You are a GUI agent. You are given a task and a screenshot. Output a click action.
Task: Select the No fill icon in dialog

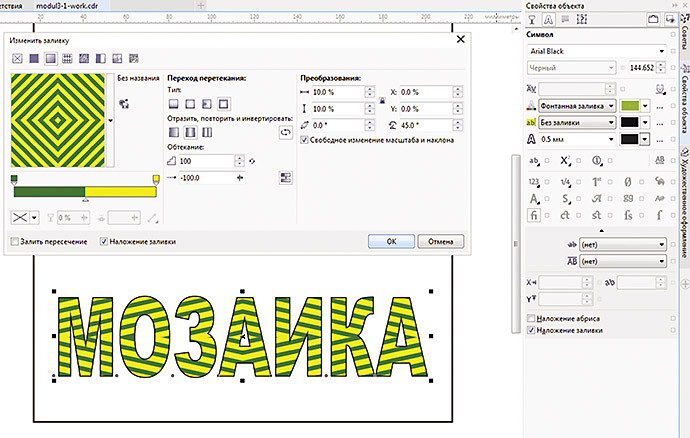tap(16, 60)
